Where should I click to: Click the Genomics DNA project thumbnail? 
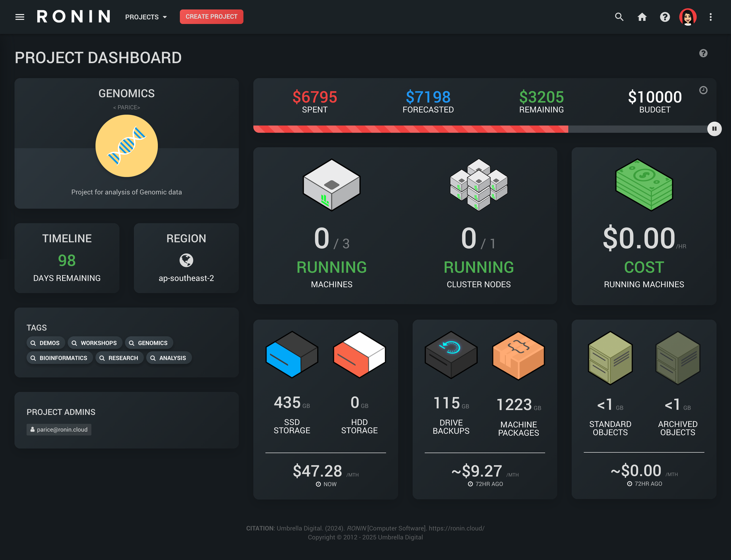(126, 146)
